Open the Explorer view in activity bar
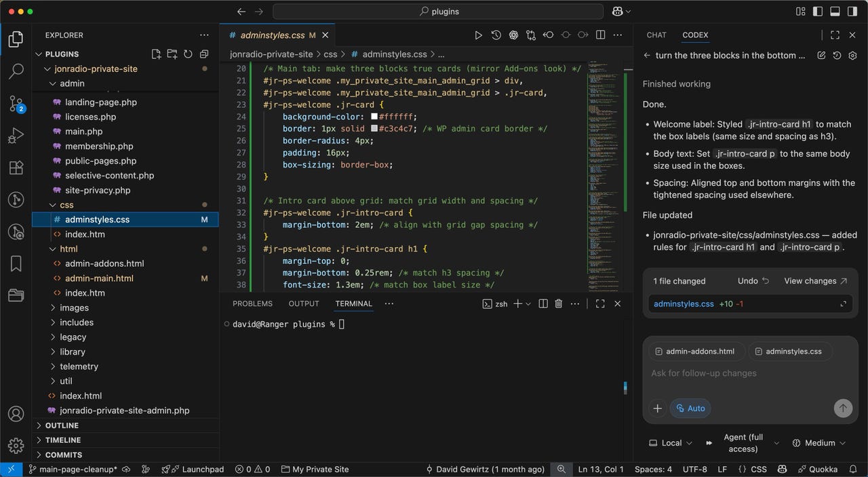Viewport: 868px width, 477px height. (16, 39)
